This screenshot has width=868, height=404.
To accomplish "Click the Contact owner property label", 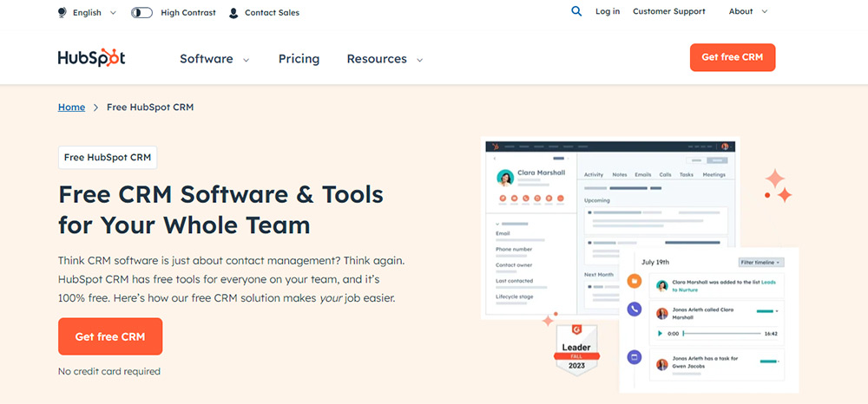I will coord(514,264).
